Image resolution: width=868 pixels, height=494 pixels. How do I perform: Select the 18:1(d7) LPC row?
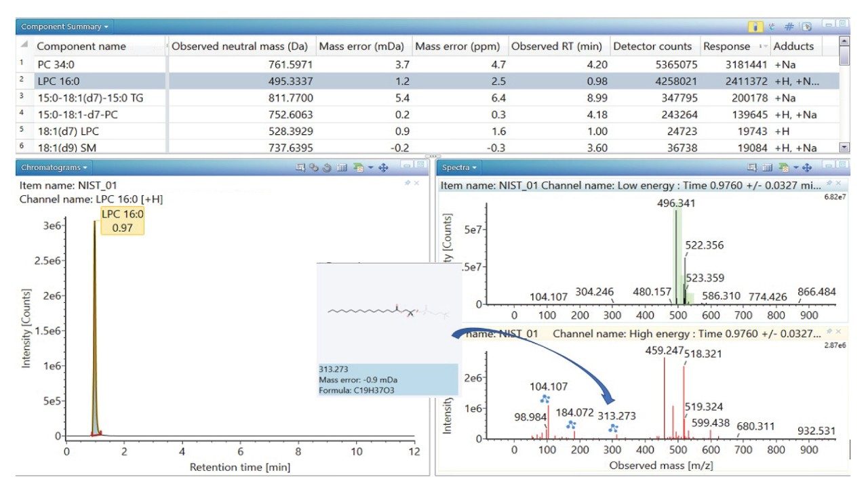(x=427, y=131)
